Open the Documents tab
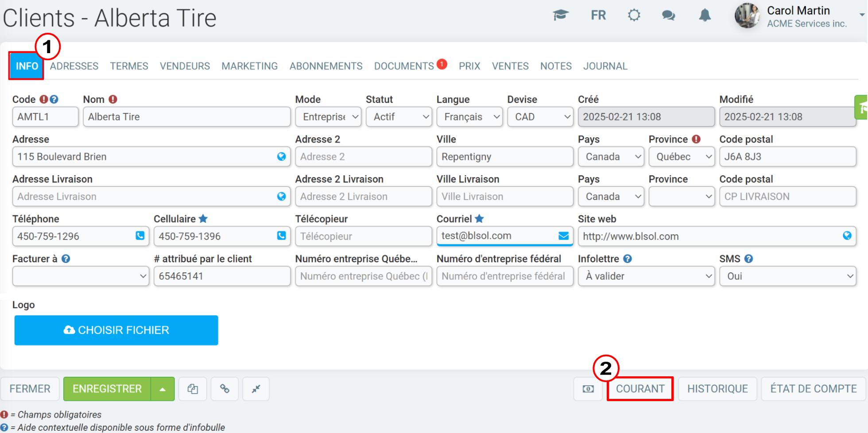Screen dimensions: 868x433 coord(404,66)
